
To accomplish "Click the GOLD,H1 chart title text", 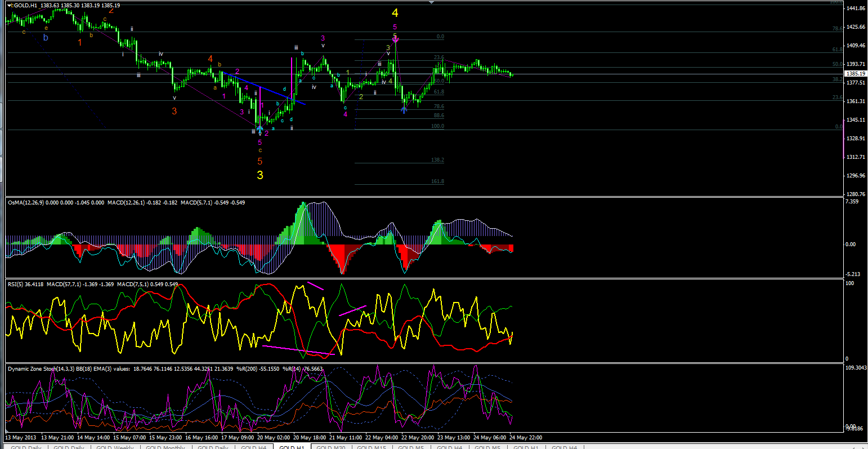I will point(26,5).
